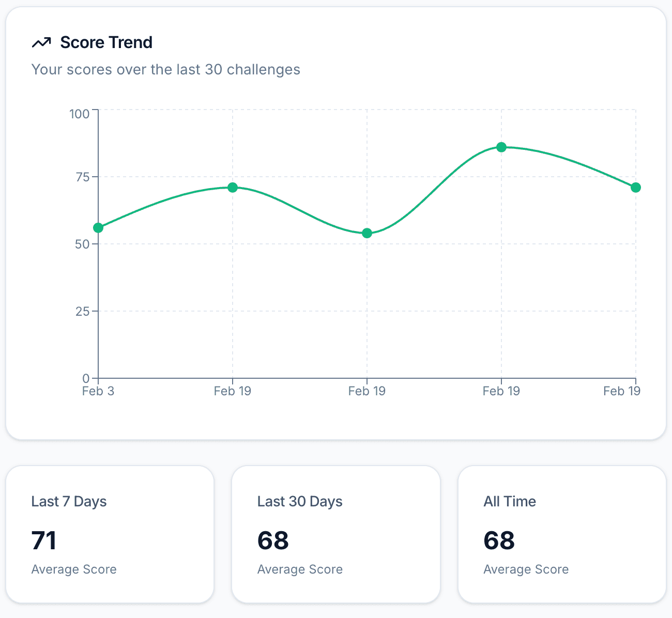Select the first data point on Feb 3
Image resolution: width=672 pixels, height=618 pixels.
click(98, 227)
